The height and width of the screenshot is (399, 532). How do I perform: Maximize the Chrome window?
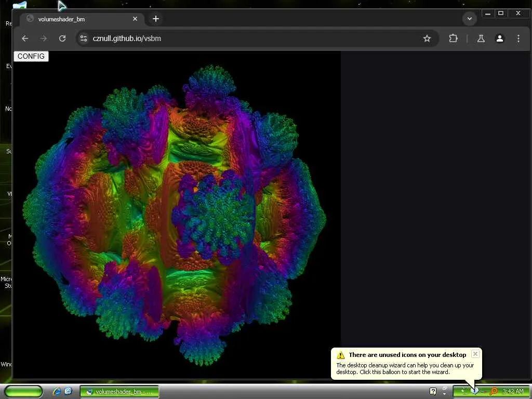click(501, 14)
